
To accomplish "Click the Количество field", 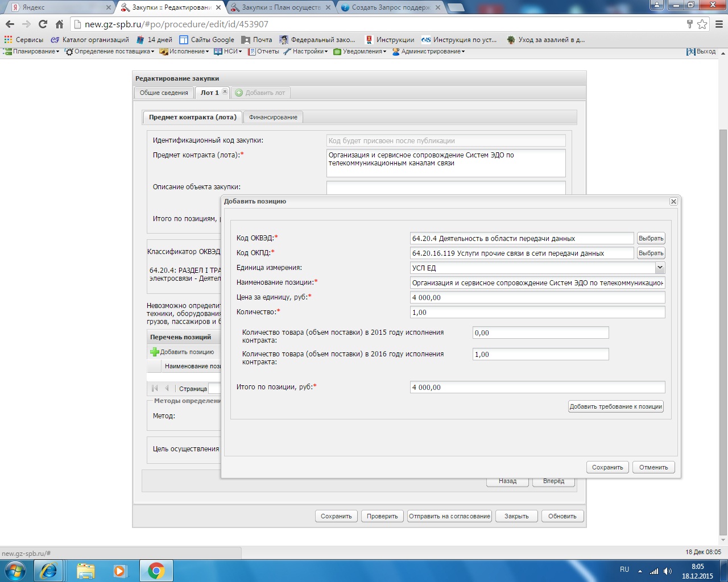I will [537, 312].
